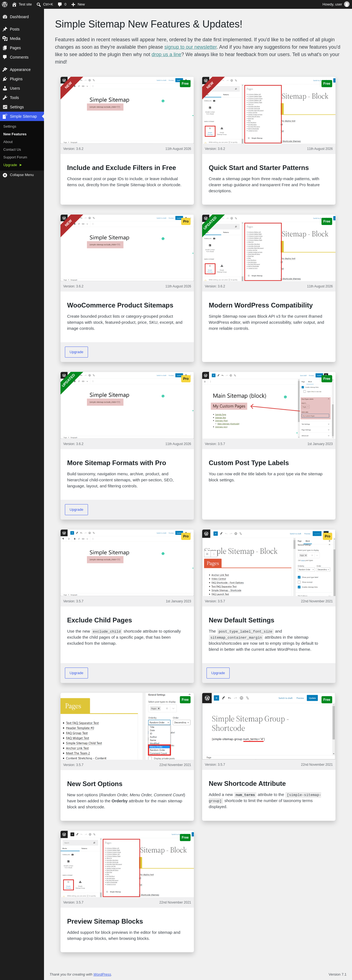352x980 pixels.
Task: Open the Include and Exclude Filters screenshot
Action: (x=127, y=110)
